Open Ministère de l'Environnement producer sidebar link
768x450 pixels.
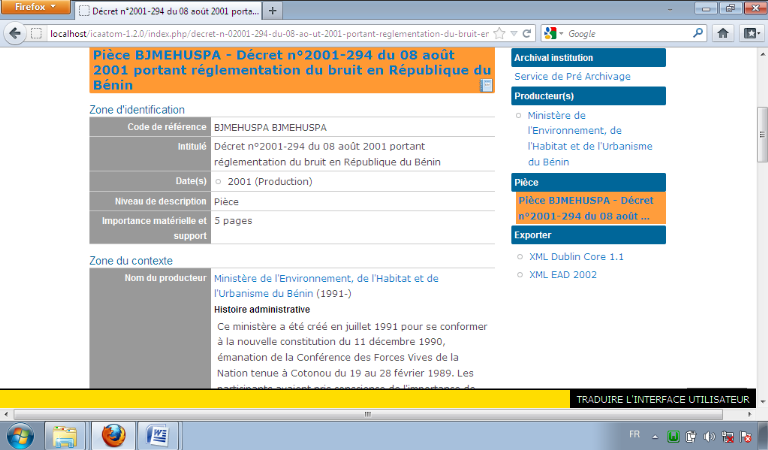tap(590, 139)
